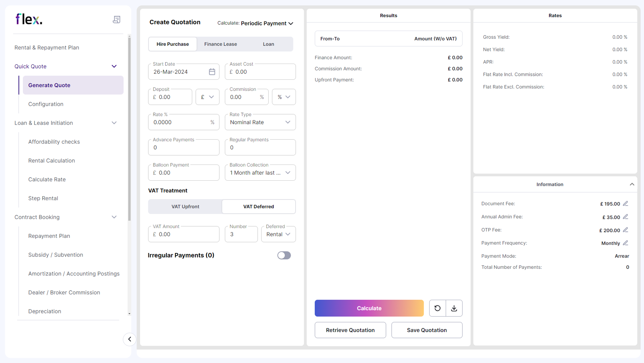Enable Irregular Payments
644x363 pixels.
284,255
